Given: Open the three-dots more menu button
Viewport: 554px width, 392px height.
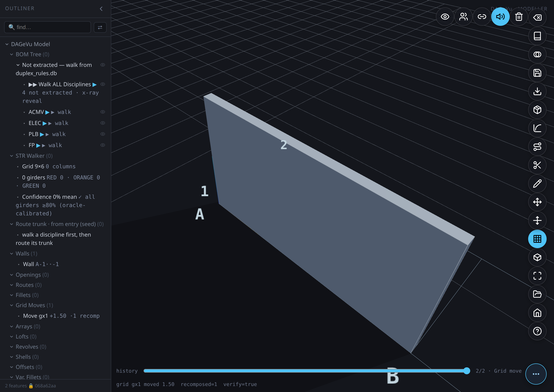Looking at the screenshot, I should [x=536, y=374].
